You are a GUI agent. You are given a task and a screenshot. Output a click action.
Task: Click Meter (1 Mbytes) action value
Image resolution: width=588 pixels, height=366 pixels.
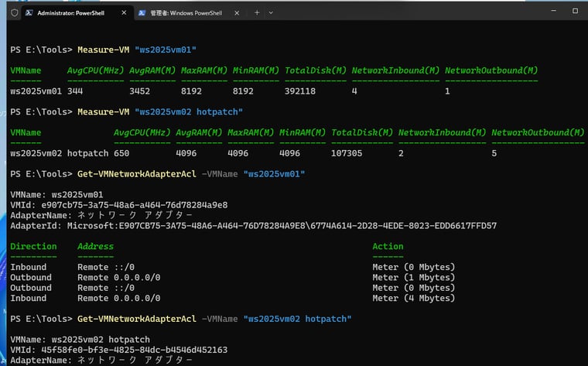[414, 278]
